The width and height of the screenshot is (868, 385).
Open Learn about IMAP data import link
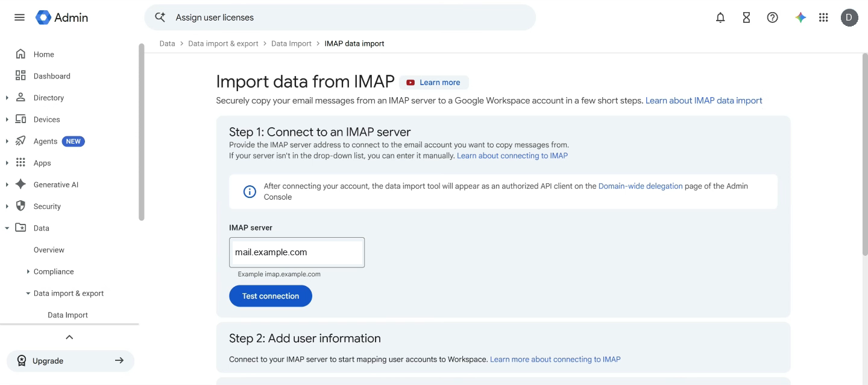click(704, 101)
